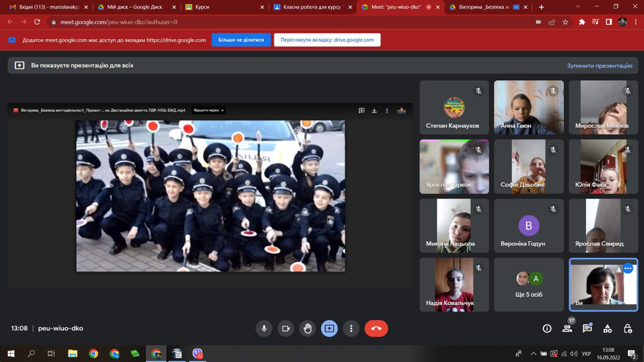644x362 pixels.
Task: Click Більше не ділитися button
Action: [x=241, y=40]
